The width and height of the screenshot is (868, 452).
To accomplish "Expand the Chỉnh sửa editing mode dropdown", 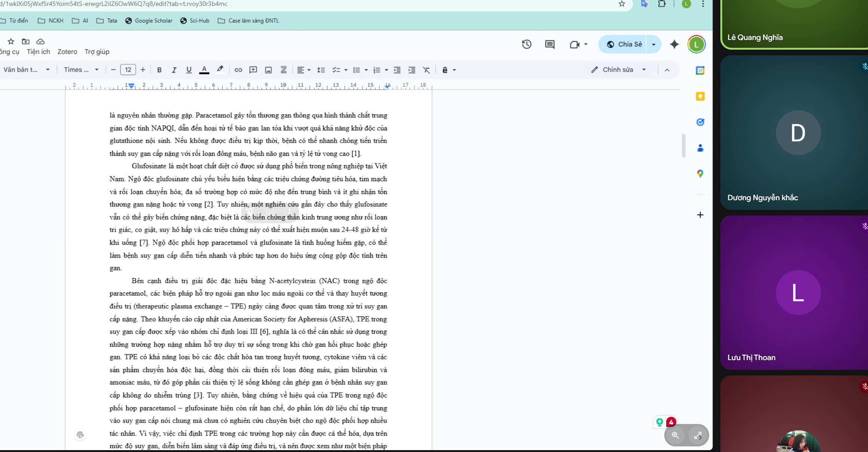I will (x=644, y=69).
